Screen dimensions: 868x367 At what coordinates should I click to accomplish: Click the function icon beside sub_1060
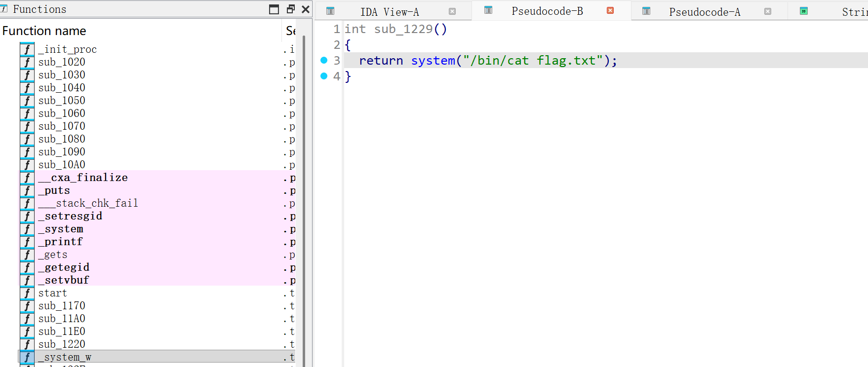(x=27, y=113)
